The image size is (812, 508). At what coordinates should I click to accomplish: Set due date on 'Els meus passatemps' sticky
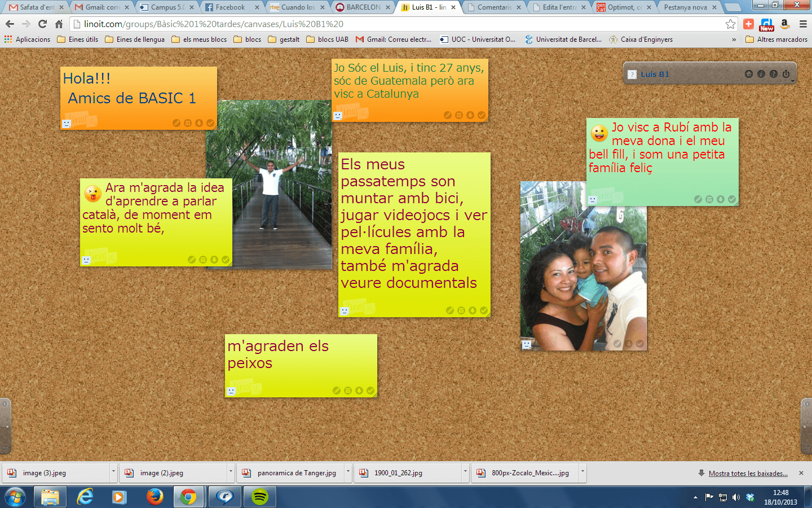point(461,310)
